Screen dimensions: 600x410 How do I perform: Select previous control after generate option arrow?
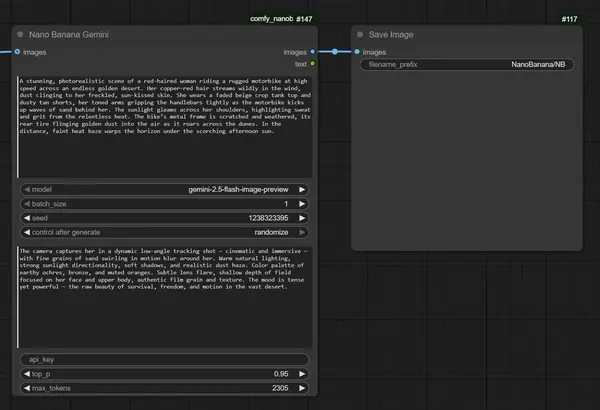tap(27, 232)
